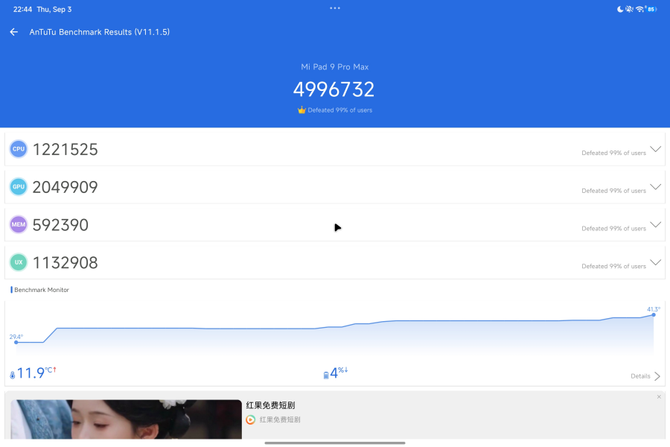Select the MEM score badge icon

click(x=18, y=224)
